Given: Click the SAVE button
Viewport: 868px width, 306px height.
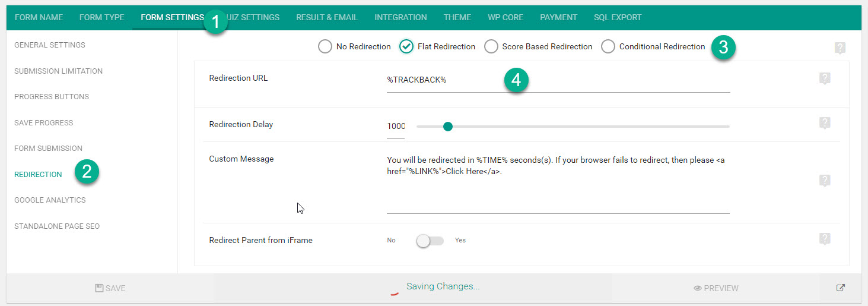Looking at the screenshot, I should pyautogui.click(x=110, y=288).
